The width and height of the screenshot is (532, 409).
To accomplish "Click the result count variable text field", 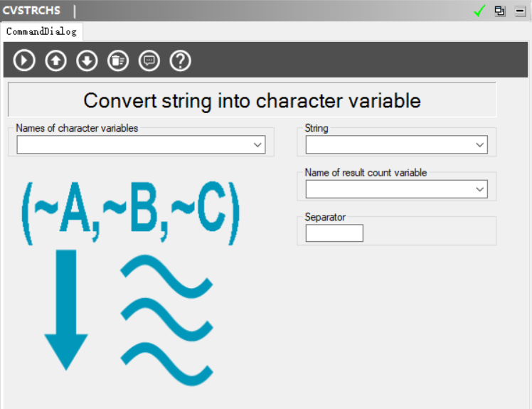I will coord(389,189).
